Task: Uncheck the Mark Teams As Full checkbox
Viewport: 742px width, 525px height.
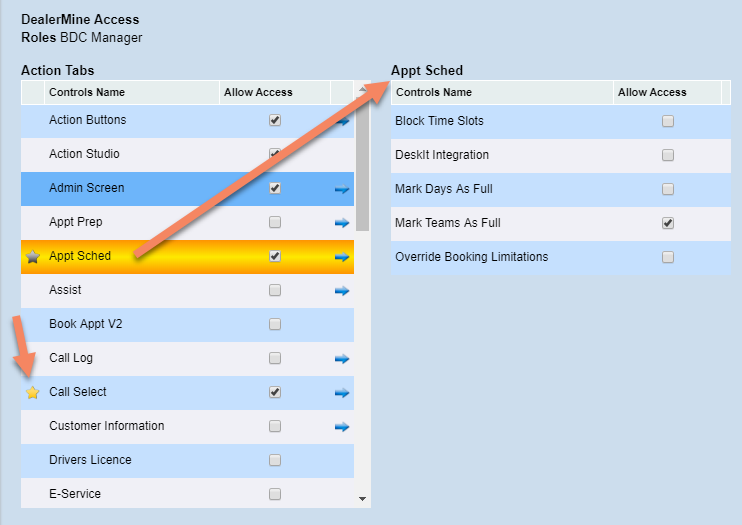Action: pyautogui.click(x=668, y=223)
